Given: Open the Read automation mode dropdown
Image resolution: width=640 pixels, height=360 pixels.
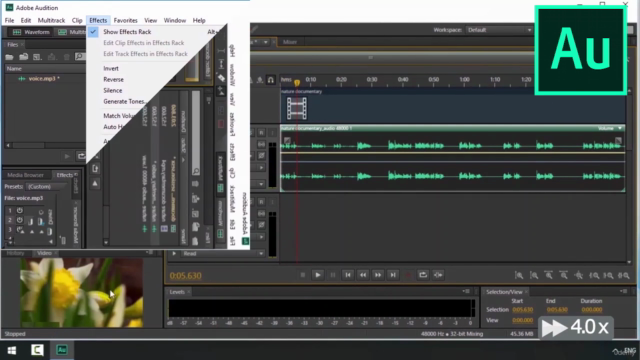Looking at the screenshot, I should (223, 253).
